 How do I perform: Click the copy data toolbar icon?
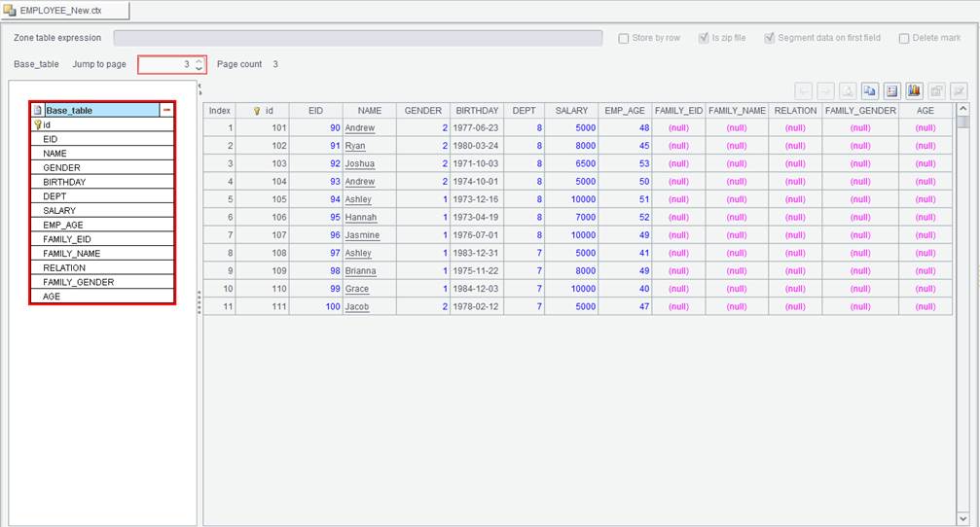869,91
